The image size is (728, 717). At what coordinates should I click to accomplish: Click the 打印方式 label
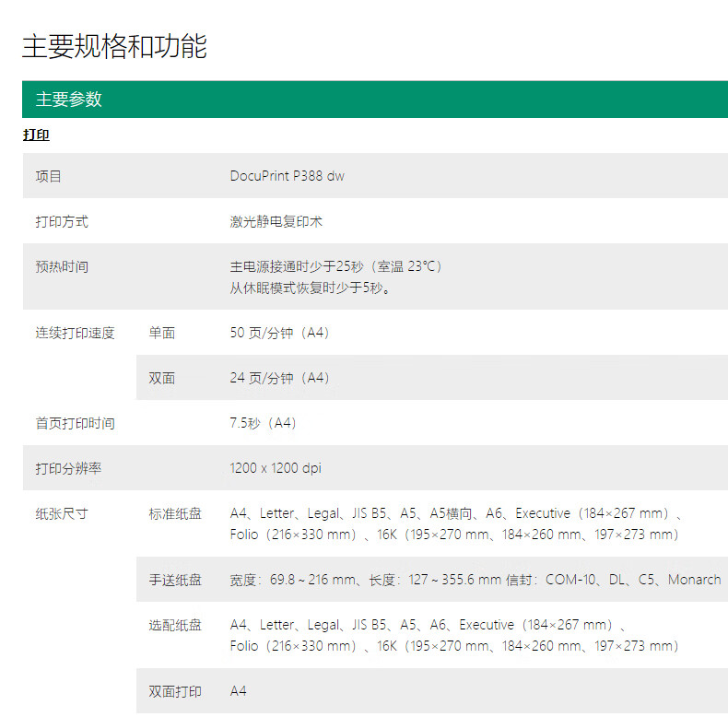click(62, 221)
